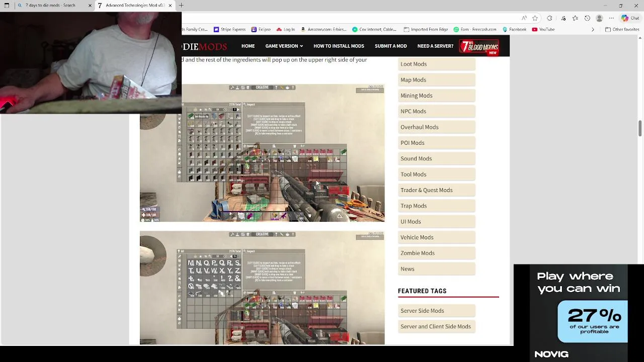The height and width of the screenshot is (362, 644).
Task: Click the profile avatar icon
Action: [599, 18]
